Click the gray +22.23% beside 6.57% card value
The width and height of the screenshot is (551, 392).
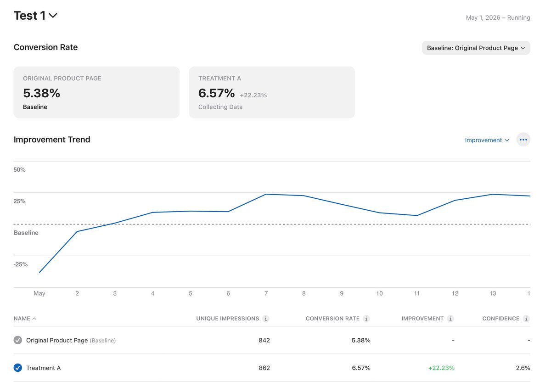pos(253,95)
